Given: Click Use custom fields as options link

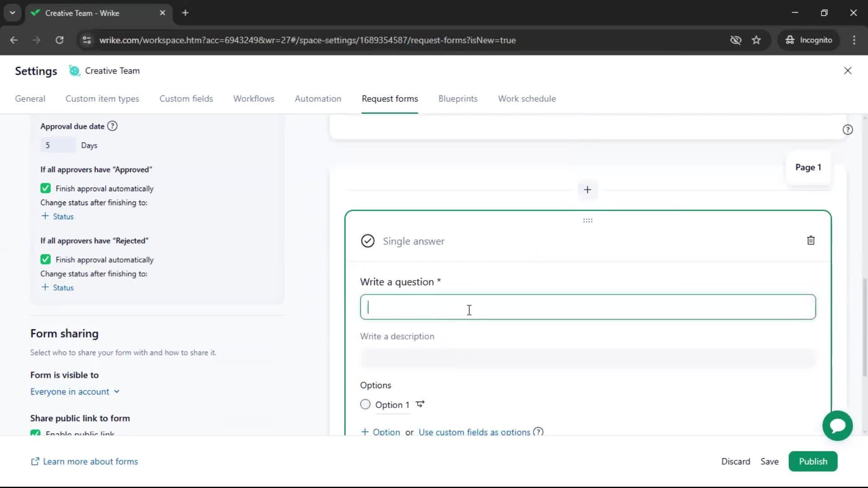Looking at the screenshot, I should (474, 432).
